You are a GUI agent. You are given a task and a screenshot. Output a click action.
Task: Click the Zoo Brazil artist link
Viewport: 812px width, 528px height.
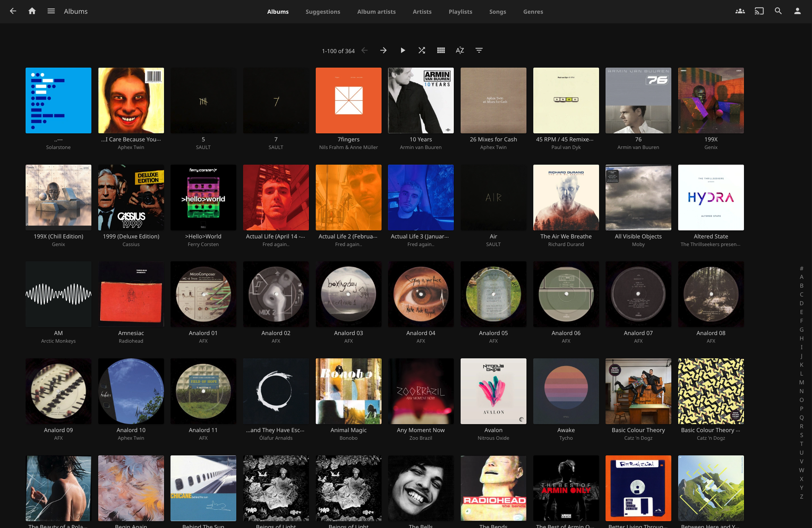coord(421,438)
